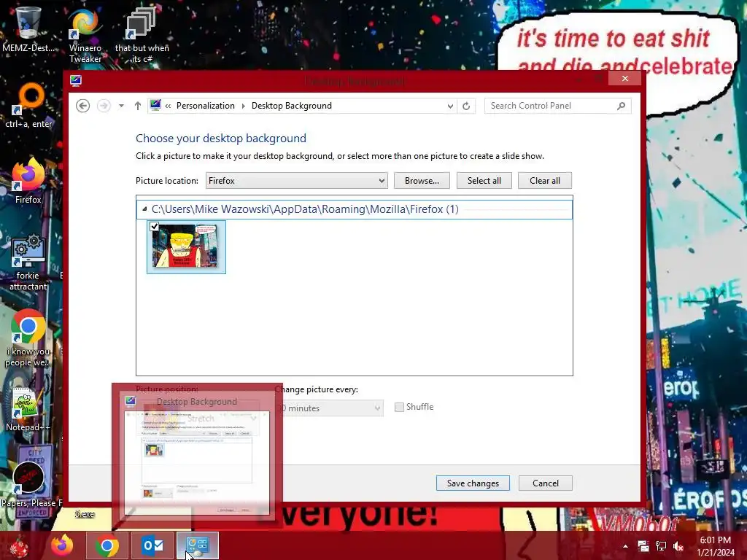Close the Desktop Background window
The width and height of the screenshot is (747, 560).
(x=625, y=78)
